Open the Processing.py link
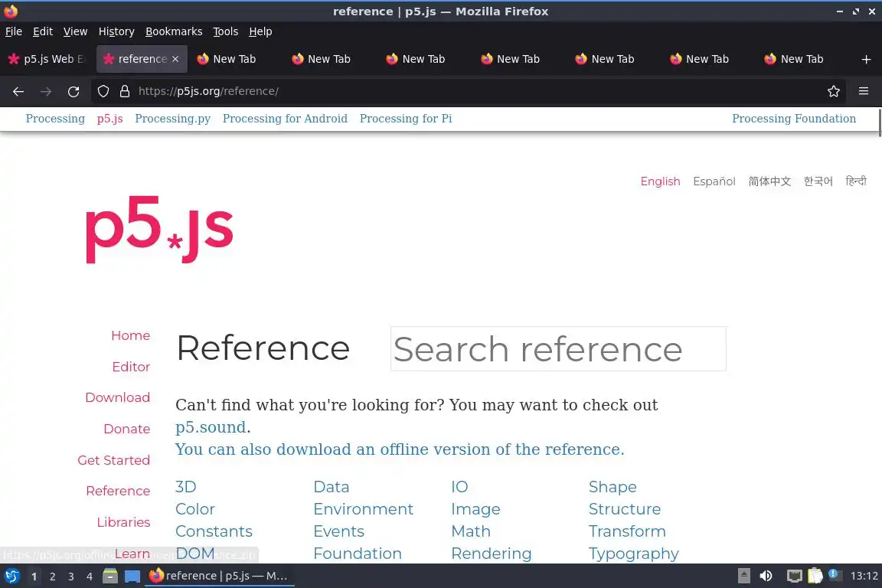The height and width of the screenshot is (588, 882). (x=173, y=119)
